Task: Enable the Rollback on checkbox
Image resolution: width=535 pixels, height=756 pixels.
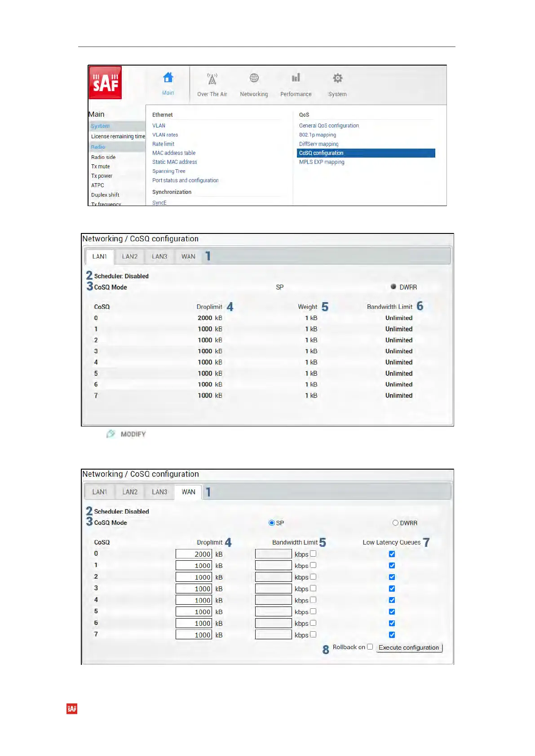Action: click(x=370, y=647)
